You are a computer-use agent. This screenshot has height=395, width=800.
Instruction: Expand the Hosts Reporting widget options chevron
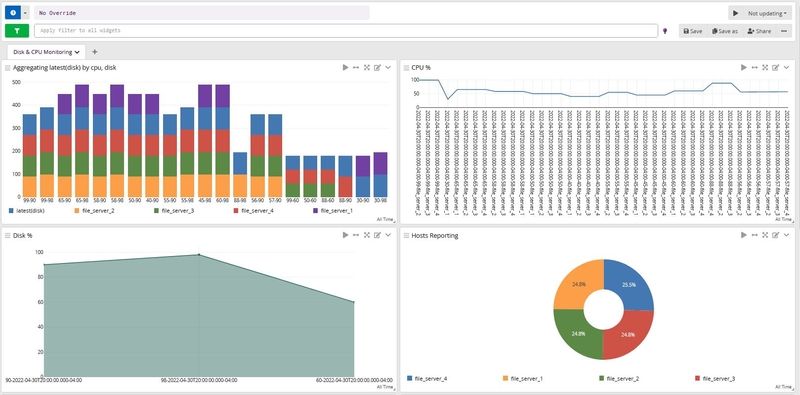[786, 235]
